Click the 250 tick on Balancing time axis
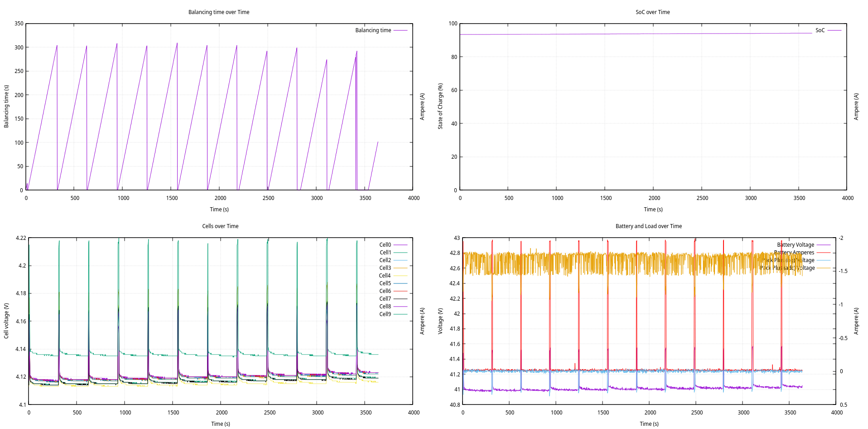Viewport: 868px width, 429px height. (x=19, y=71)
